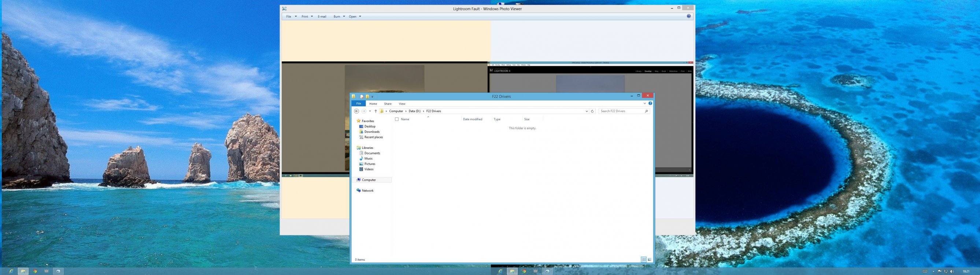This screenshot has height=275, width=980.
Task: Click File Explorer on left taskbar
Action: (23, 271)
